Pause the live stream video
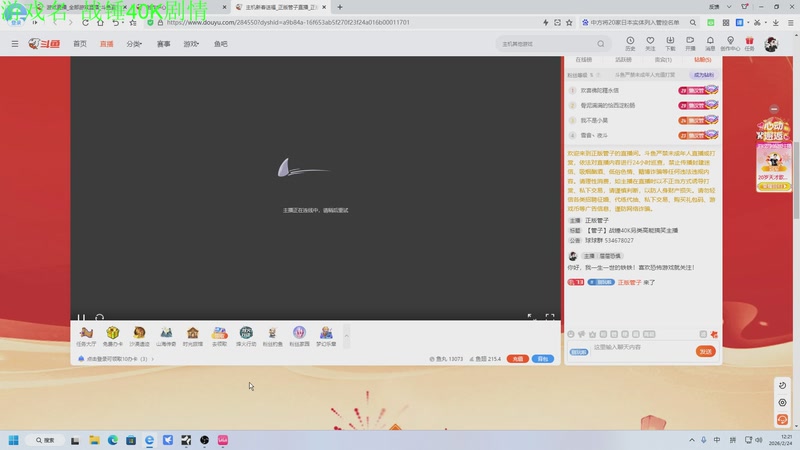Image resolution: width=800 pixels, height=450 pixels. [x=81, y=317]
